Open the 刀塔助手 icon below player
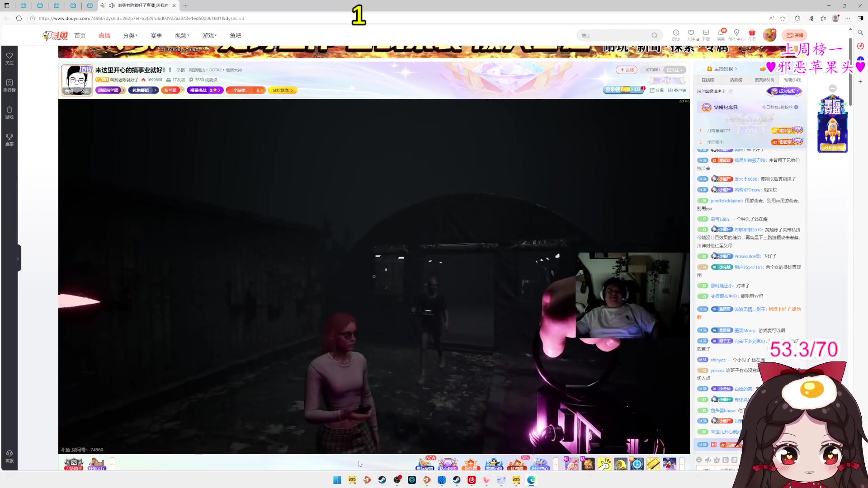The height and width of the screenshot is (488, 868). (74, 464)
